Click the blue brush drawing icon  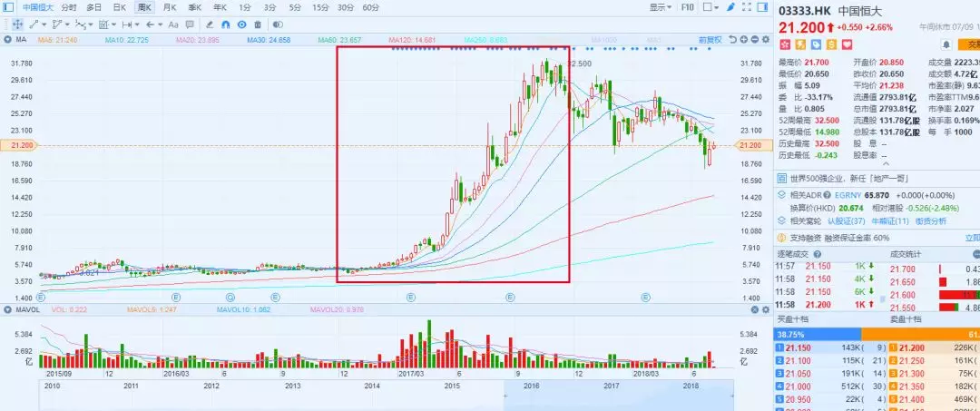(x=730, y=7)
